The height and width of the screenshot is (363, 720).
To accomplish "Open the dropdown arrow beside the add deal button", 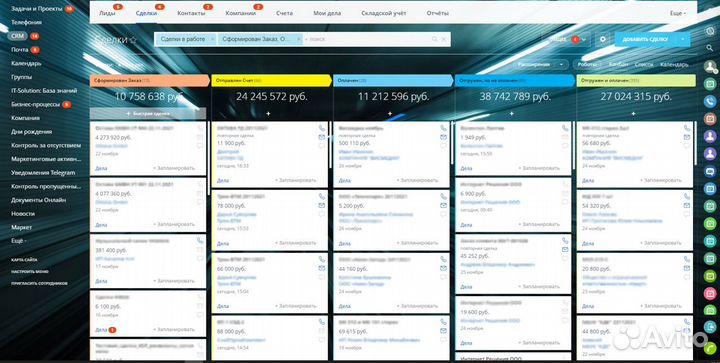I will point(683,39).
